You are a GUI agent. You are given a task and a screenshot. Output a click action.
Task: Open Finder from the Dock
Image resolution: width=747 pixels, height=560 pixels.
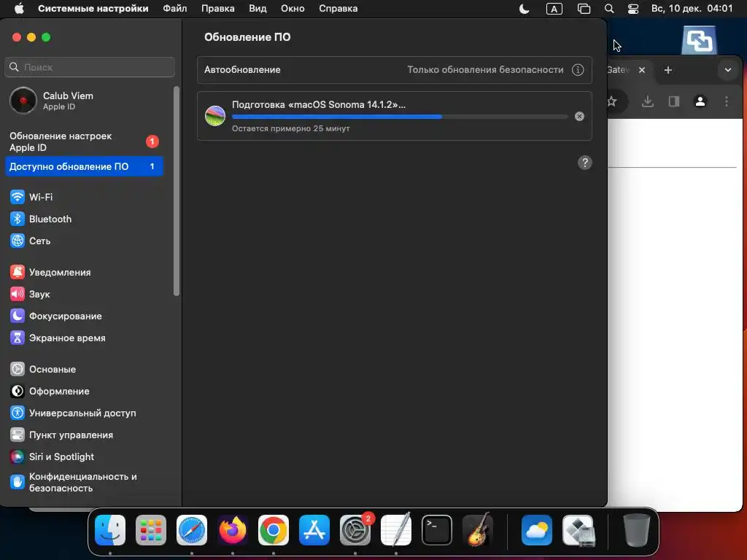click(110, 530)
